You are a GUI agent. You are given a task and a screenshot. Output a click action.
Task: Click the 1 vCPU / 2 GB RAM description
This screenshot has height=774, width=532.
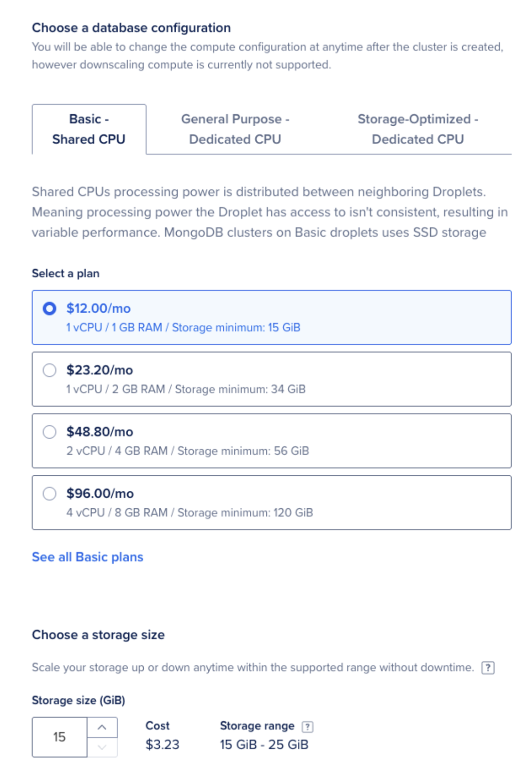[x=186, y=389]
